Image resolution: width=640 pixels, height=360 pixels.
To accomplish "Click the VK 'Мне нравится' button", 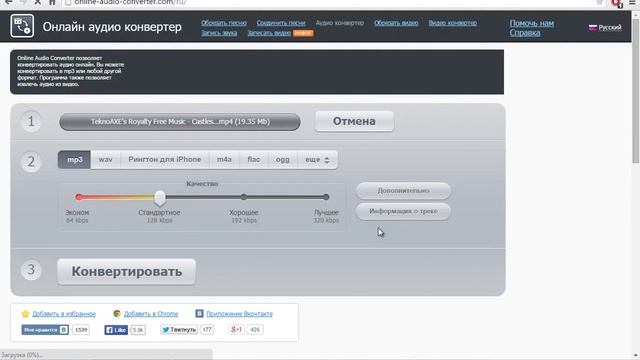I will (x=45, y=330).
